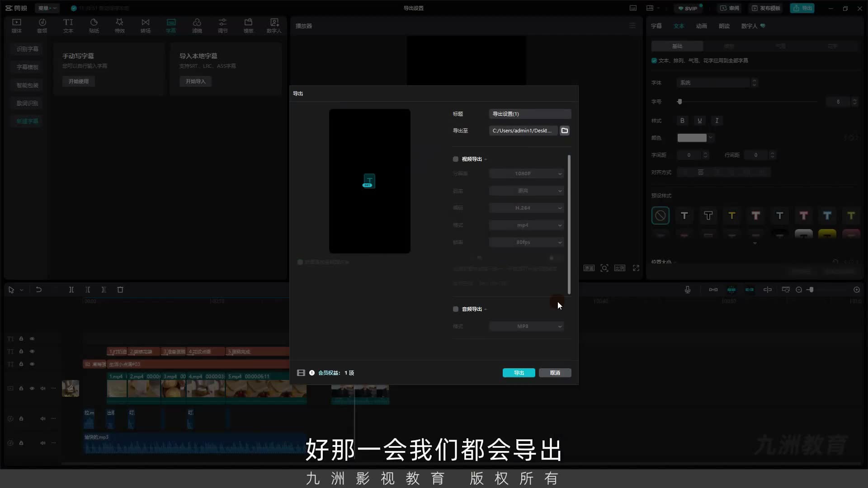This screenshot has width=868, height=488.
Task: Mute the main video track speaker
Action: pos(43,388)
